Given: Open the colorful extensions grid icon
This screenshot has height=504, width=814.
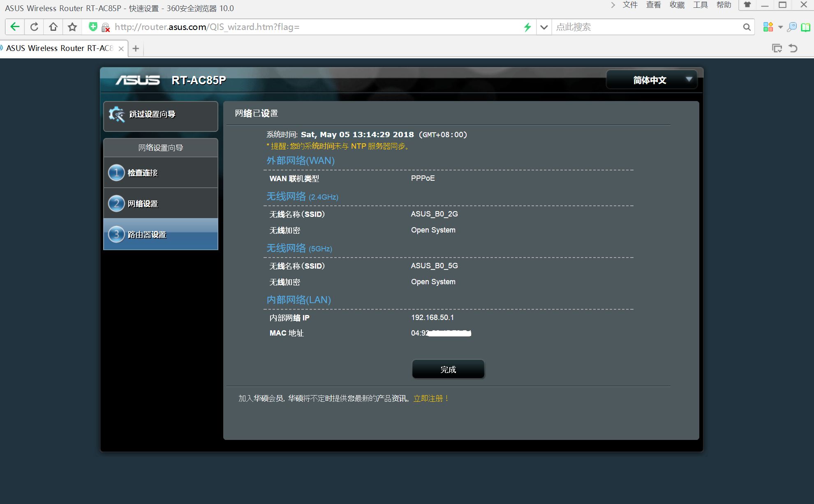Looking at the screenshot, I should point(768,27).
